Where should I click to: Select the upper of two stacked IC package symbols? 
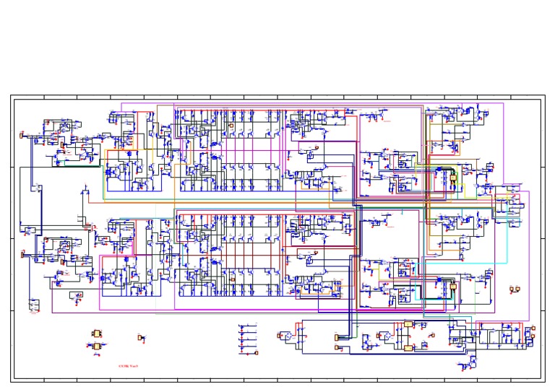97,334
